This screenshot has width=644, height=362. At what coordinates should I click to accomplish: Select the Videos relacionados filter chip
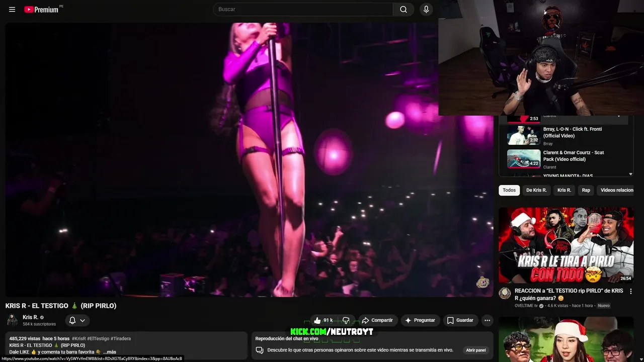tap(616, 190)
